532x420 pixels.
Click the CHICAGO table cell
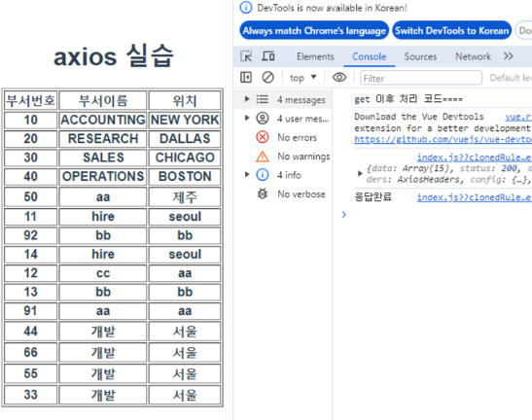point(185,157)
